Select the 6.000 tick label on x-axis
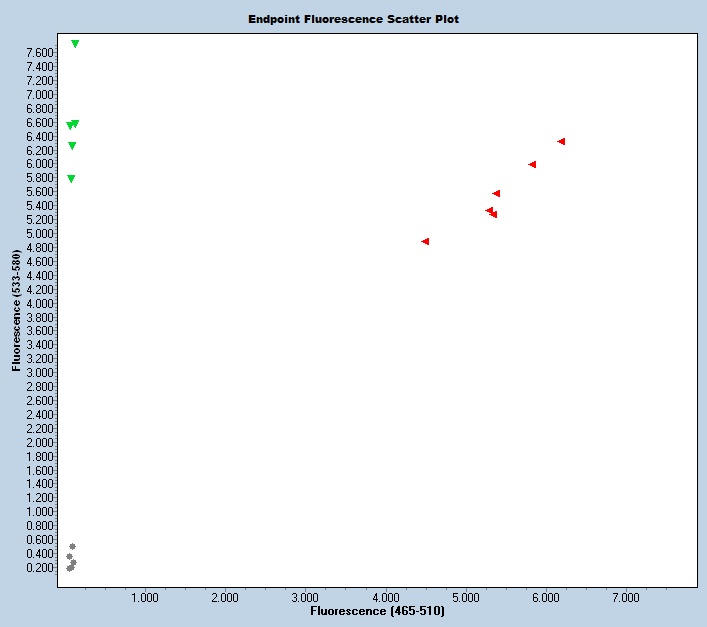 click(545, 598)
